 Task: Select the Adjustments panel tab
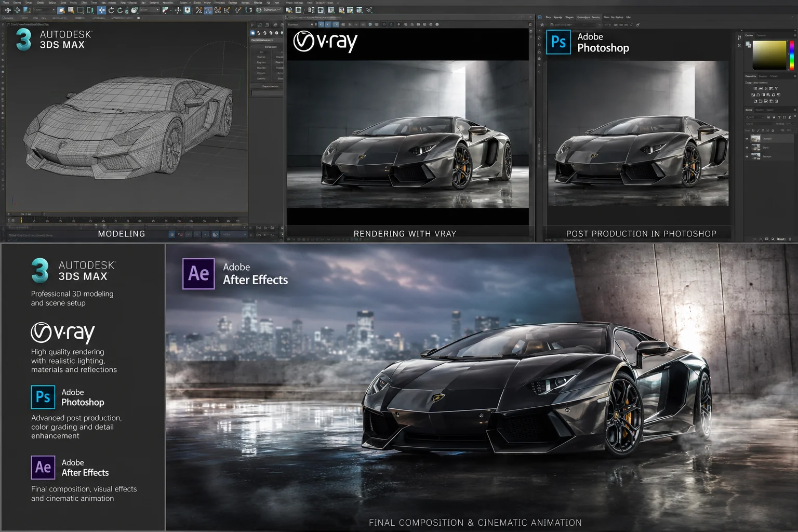pos(751,76)
